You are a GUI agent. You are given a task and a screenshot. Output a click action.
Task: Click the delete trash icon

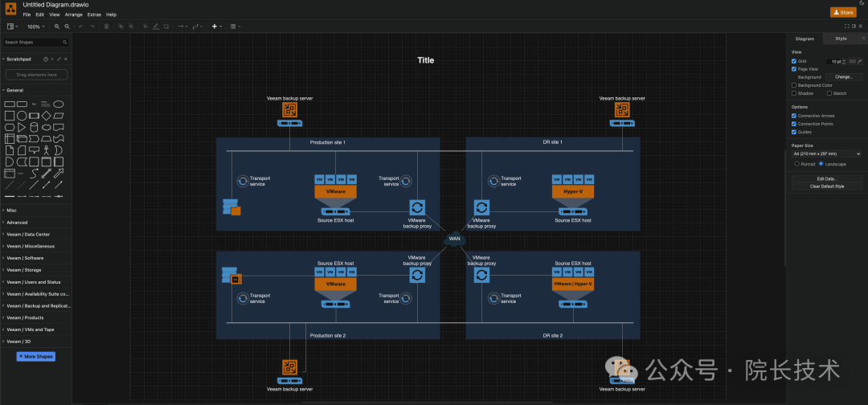tap(106, 26)
